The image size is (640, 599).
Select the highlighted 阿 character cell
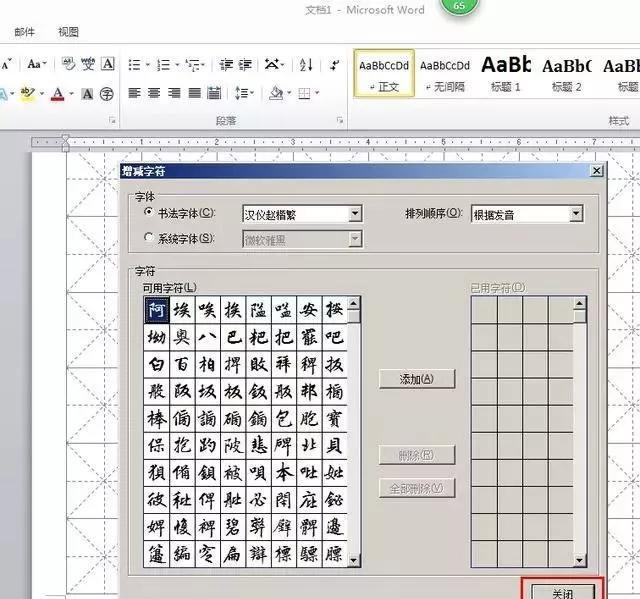tap(157, 310)
